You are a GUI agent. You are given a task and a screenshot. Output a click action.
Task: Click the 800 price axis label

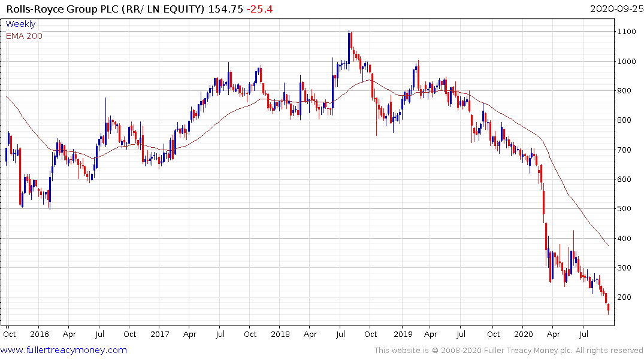[x=624, y=120]
